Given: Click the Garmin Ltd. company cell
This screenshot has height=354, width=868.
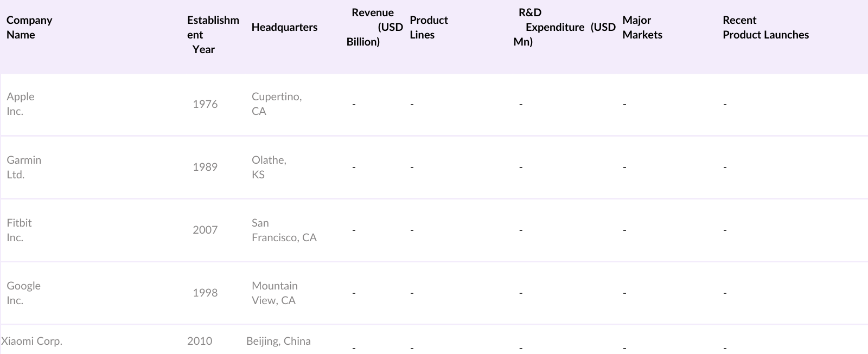Looking at the screenshot, I should click(24, 168).
